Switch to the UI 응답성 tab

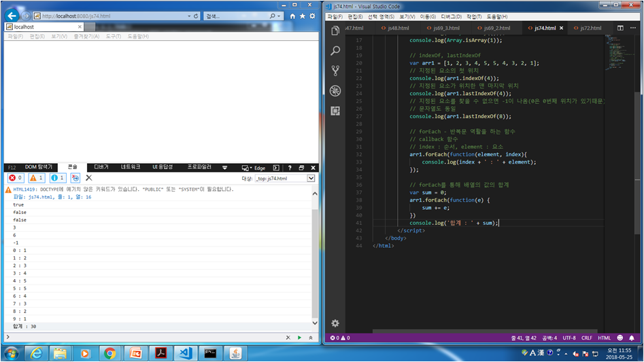tap(163, 167)
